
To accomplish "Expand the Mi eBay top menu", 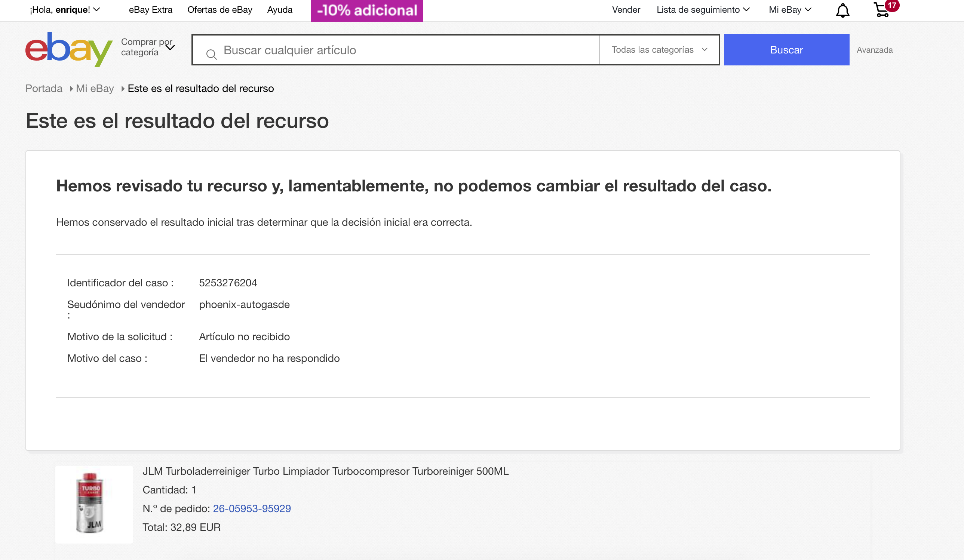I will [x=790, y=10].
